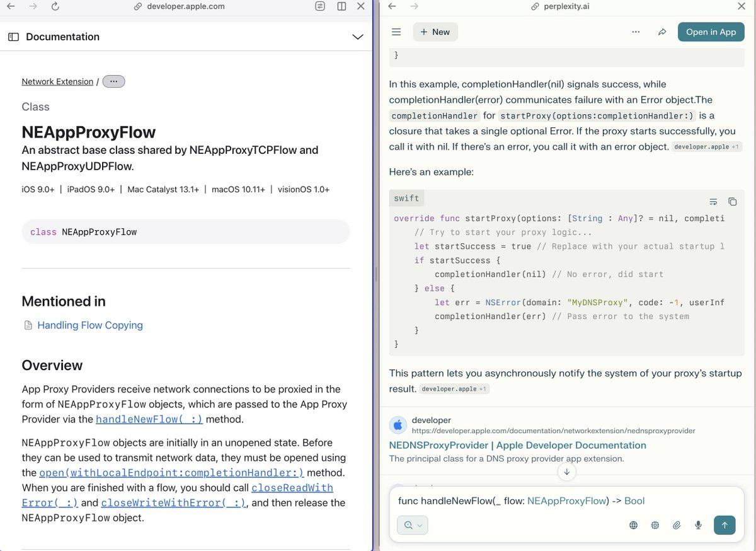
Task: Open the Perplexity hamburger menu
Action: (396, 32)
